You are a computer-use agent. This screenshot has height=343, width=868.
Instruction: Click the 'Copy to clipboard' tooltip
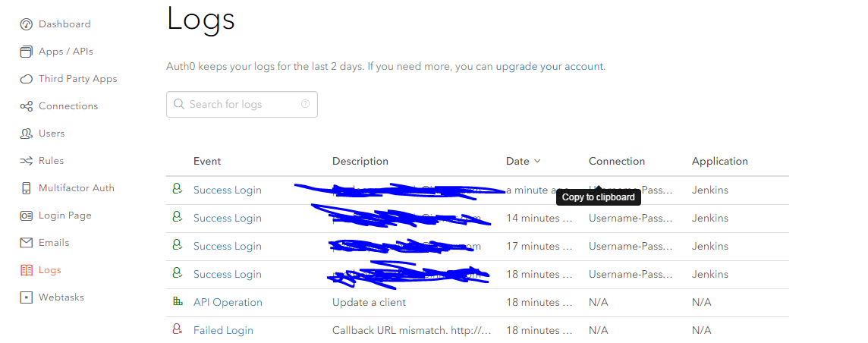tap(599, 197)
